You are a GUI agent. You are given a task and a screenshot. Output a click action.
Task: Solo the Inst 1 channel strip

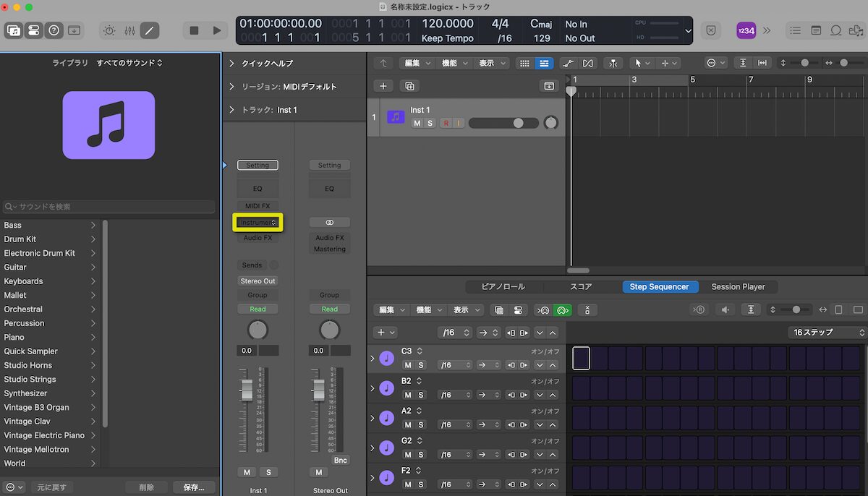(x=268, y=472)
